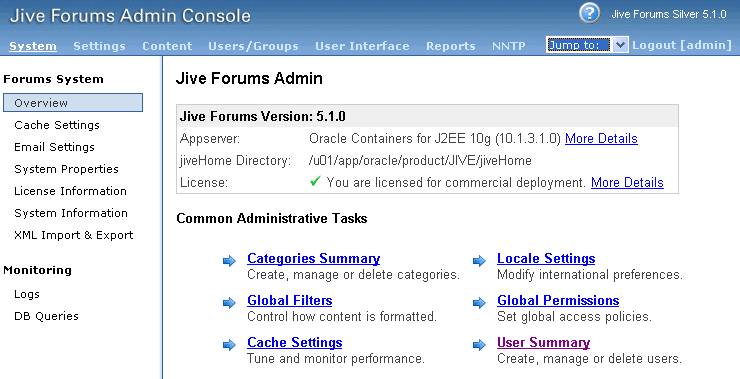The width and height of the screenshot is (740, 379).
Task: Click arrow icon beside User Summary
Action: coord(479,345)
